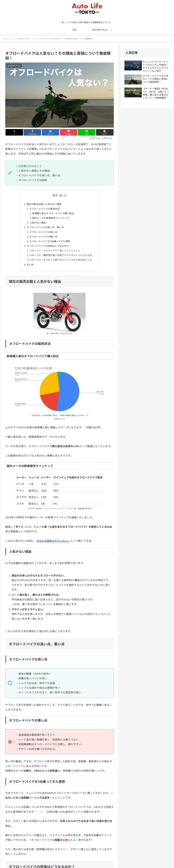The width and height of the screenshot is (174, 868).
Task: Click highlighted text そもそも販売されていない。
Action: tap(53, 541)
